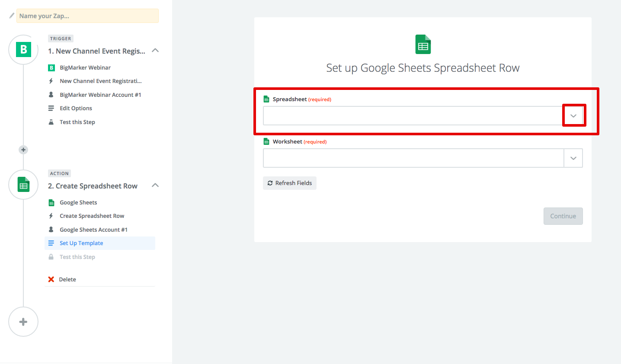
Task: Click lock icon beside disabled Test this Step
Action: 51,257
